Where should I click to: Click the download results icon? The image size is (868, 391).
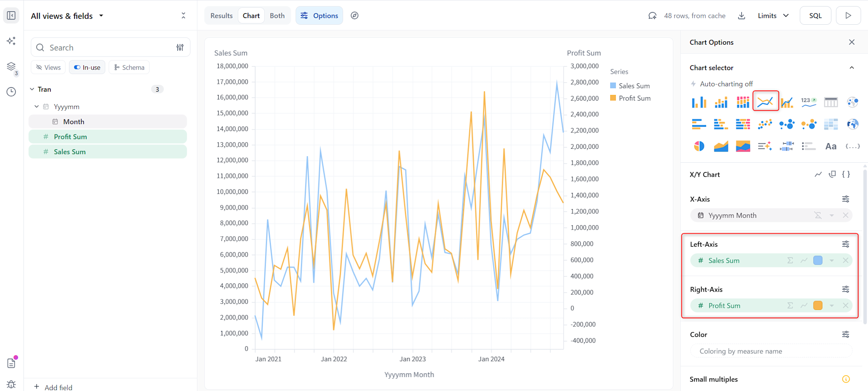pyautogui.click(x=742, y=16)
